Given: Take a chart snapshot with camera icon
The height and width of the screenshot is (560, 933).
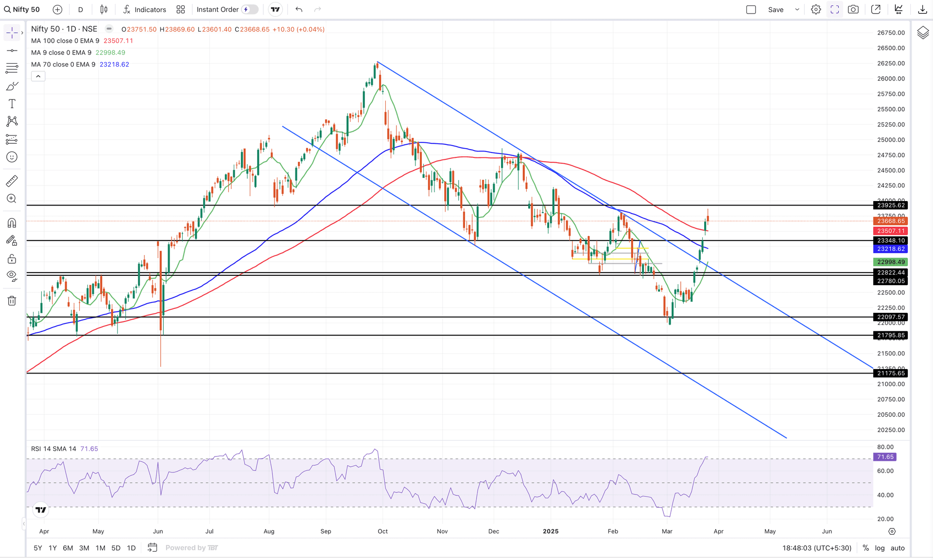Looking at the screenshot, I should pyautogui.click(x=853, y=10).
